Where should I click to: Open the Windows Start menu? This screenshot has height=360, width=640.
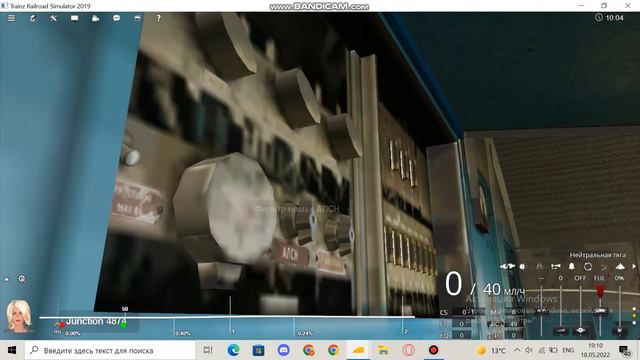pos(12,350)
